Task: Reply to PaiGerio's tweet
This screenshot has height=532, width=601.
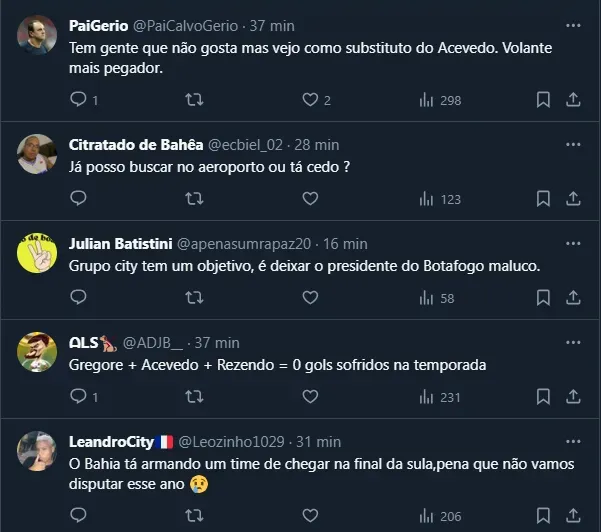Action: point(80,100)
